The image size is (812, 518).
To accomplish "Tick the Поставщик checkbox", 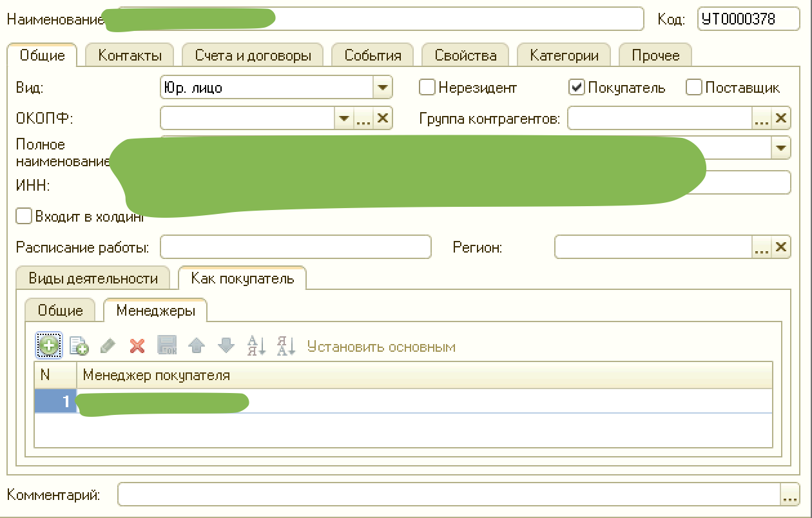I will coord(693,87).
